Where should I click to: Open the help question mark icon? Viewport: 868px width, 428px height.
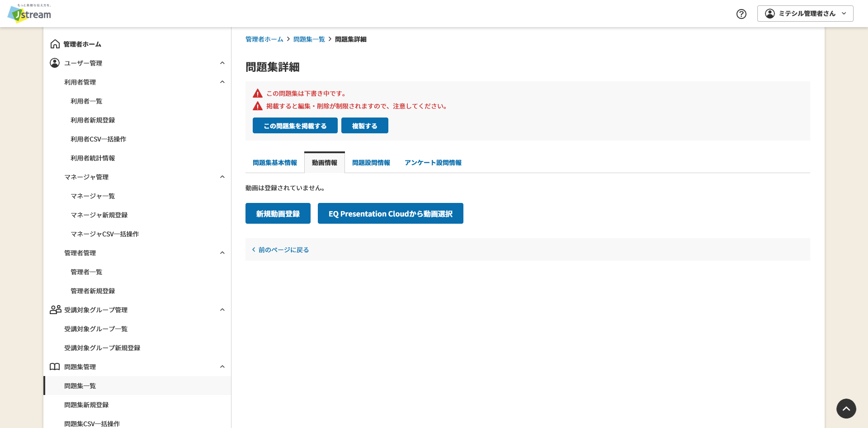741,14
